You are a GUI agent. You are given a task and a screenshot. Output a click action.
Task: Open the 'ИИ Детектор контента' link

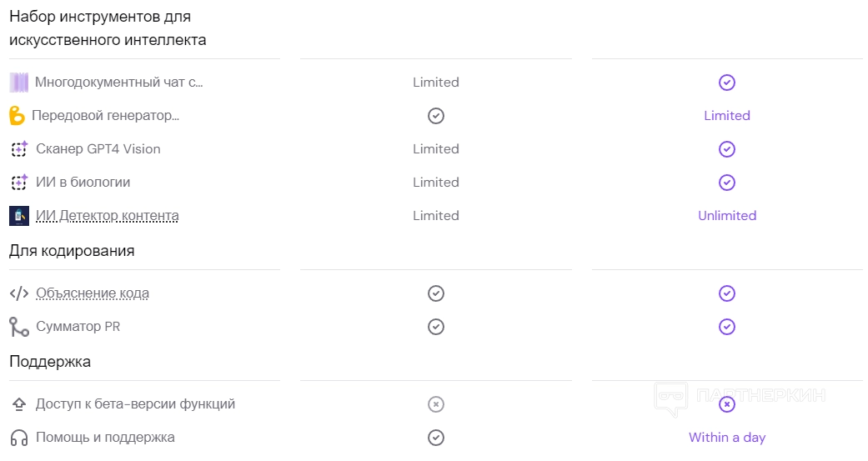107,216
